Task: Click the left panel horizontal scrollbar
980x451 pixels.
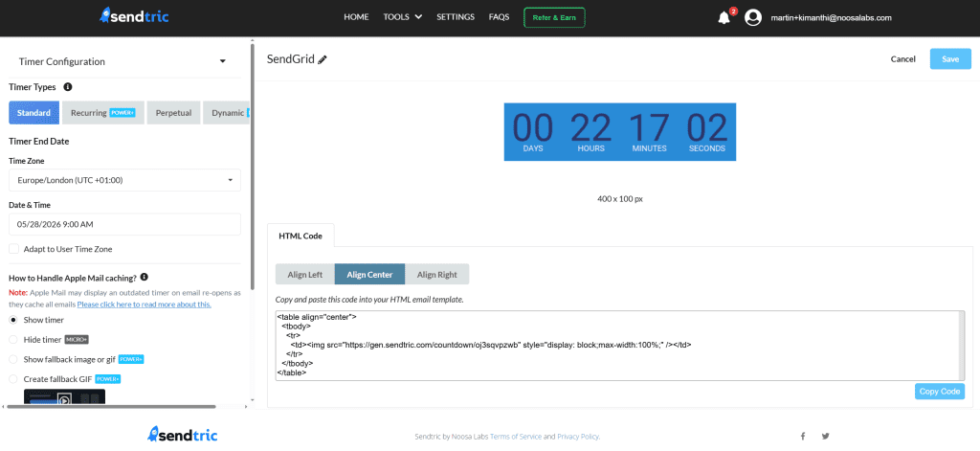Action: tap(111, 407)
